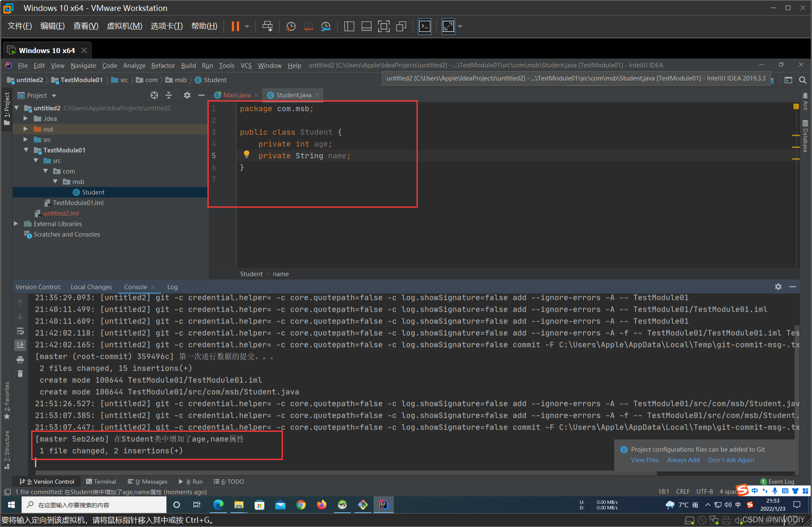Open the Event Log

pos(777,482)
